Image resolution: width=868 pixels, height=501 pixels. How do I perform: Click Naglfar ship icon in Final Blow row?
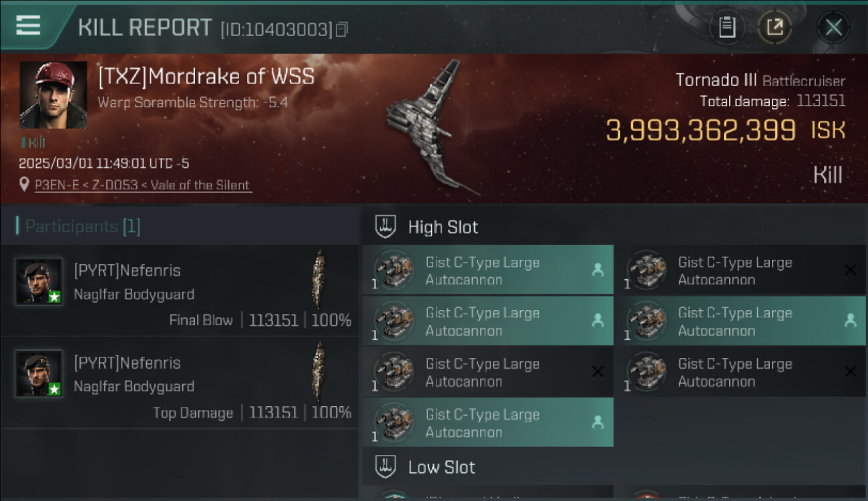coord(319,279)
